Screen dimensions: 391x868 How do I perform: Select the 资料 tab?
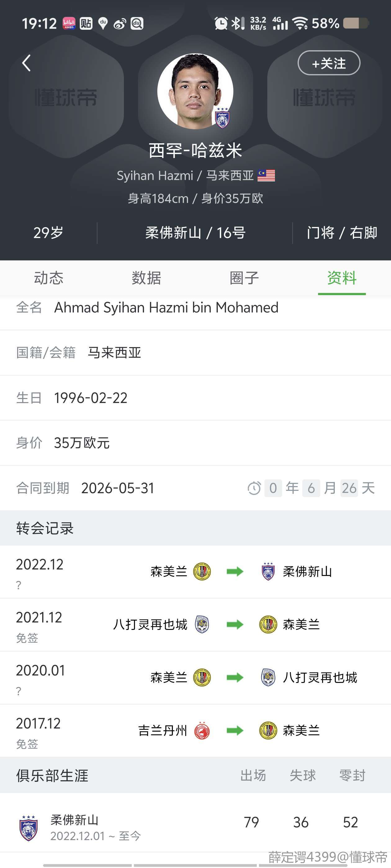[342, 278]
